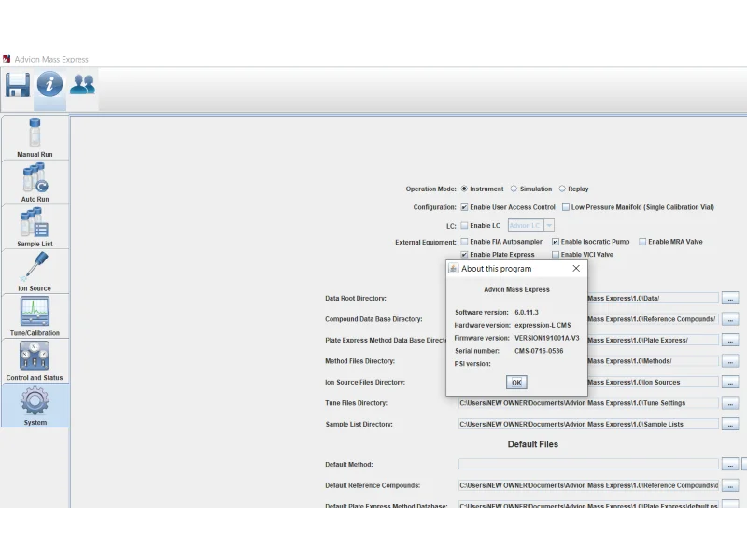Viewport: 747px width, 560px height.
Task: Open the Tune/Calibration panel
Action: pyautogui.click(x=35, y=316)
